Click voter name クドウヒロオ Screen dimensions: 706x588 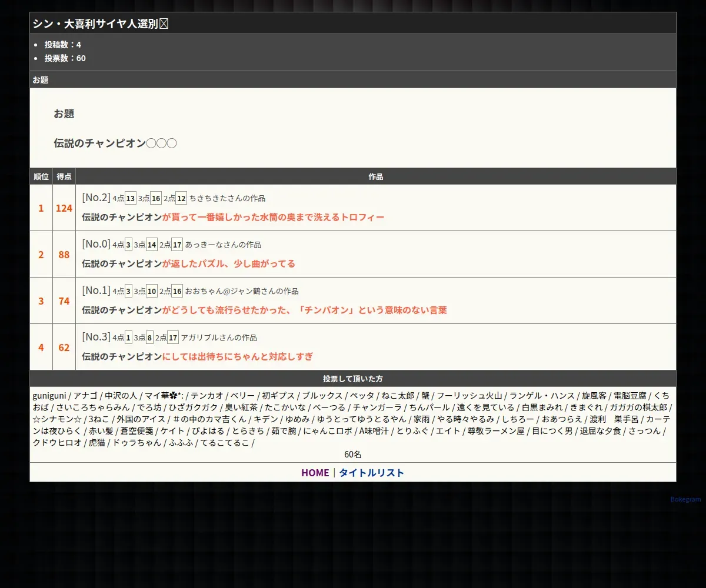click(57, 443)
